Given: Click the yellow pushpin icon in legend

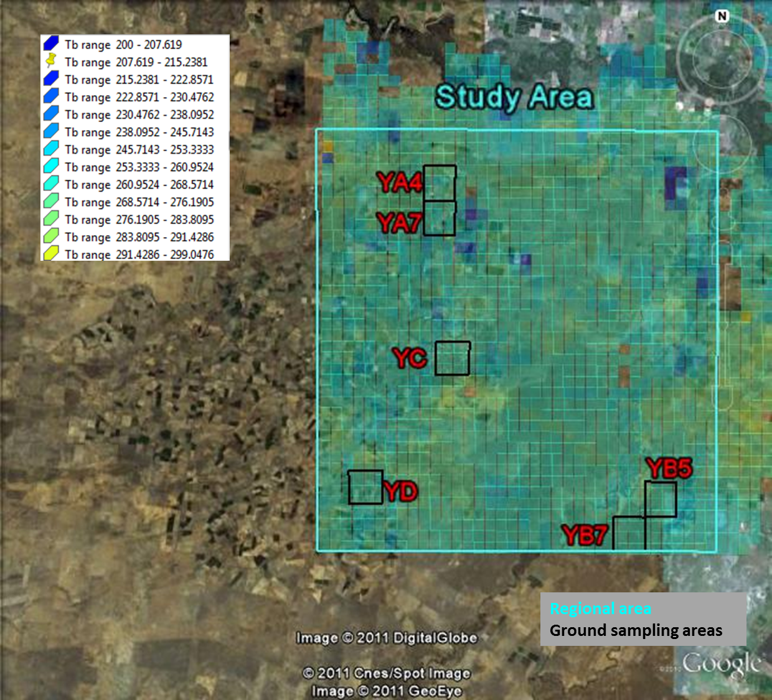Looking at the screenshot, I should click(51, 62).
